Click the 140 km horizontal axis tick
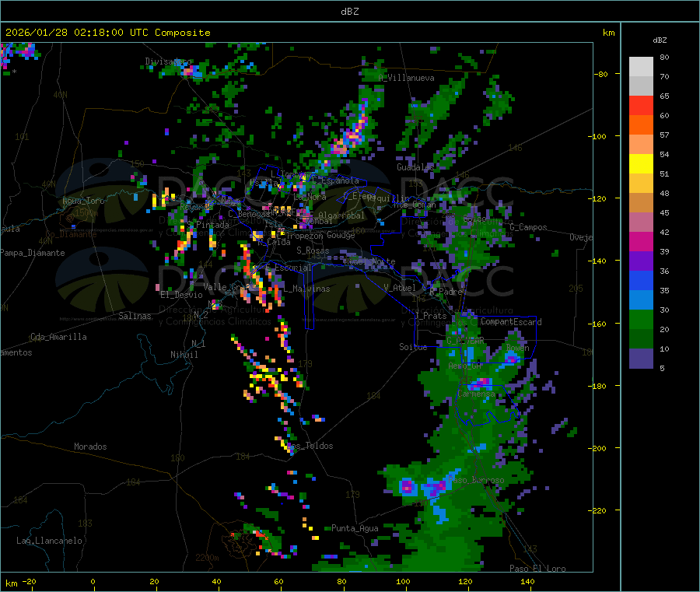The width and height of the screenshot is (700, 592). 527,581
